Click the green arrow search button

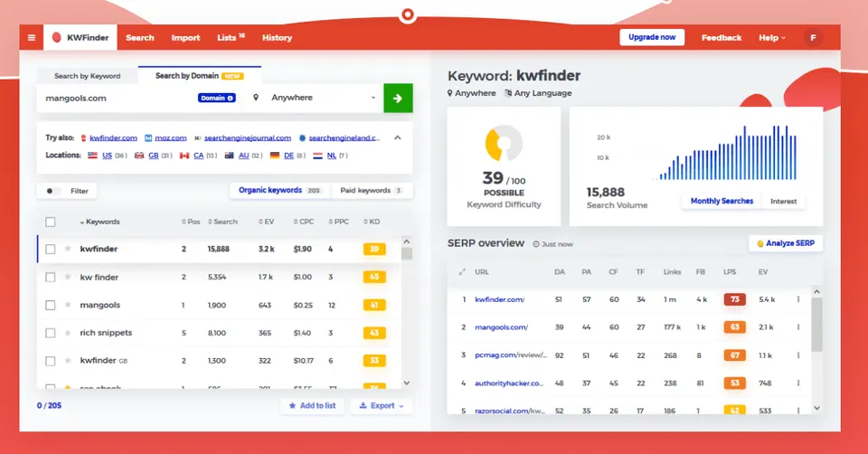pos(398,98)
